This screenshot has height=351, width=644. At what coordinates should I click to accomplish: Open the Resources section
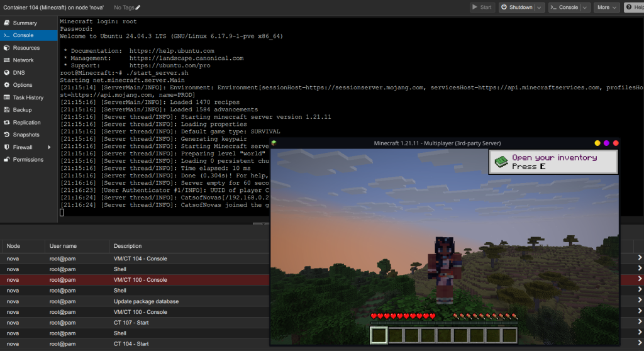[26, 48]
